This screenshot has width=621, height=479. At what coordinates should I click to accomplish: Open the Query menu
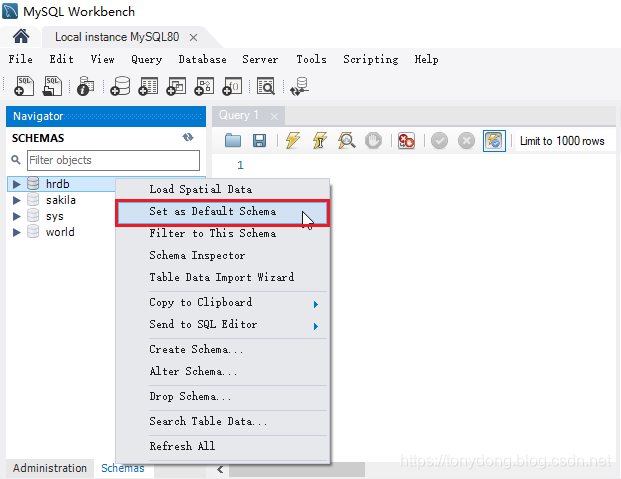coord(147,59)
